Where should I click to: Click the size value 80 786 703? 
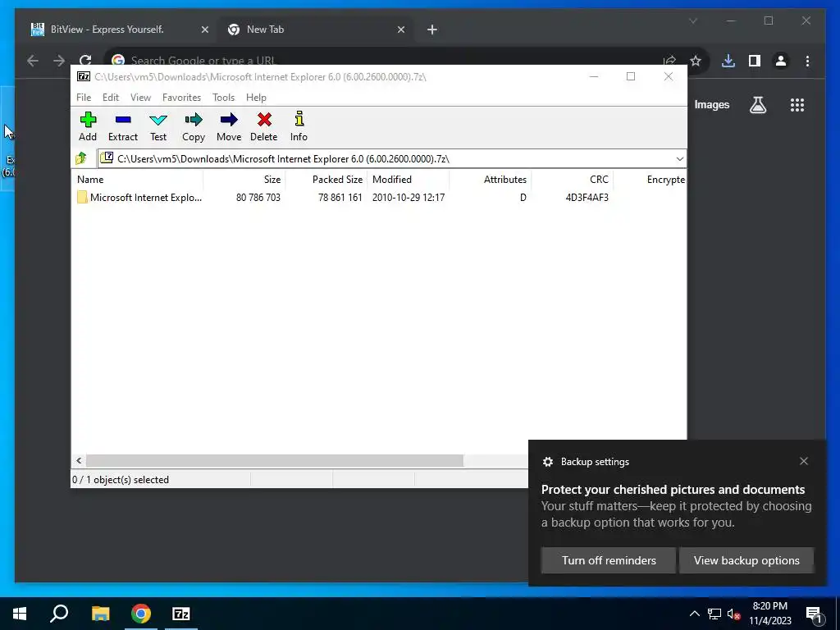[x=258, y=197]
